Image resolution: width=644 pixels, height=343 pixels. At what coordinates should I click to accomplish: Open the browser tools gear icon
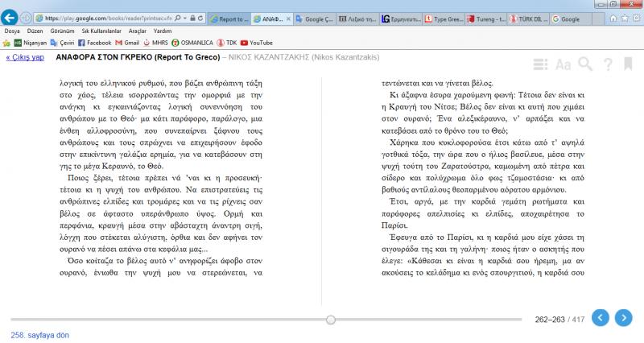[x=637, y=19]
